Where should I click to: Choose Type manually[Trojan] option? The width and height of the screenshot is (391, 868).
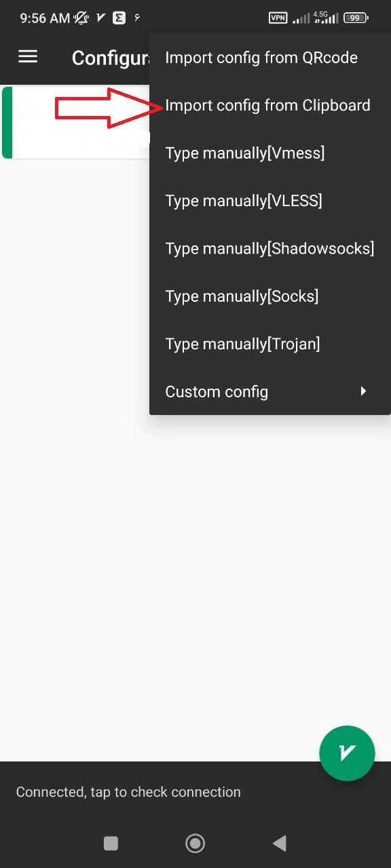click(242, 343)
